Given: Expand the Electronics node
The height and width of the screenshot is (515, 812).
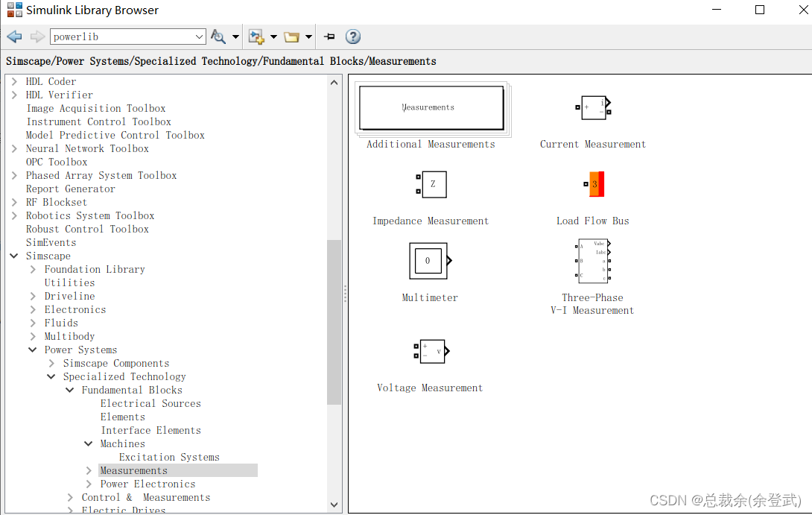Looking at the screenshot, I should (x=33, y=309).
